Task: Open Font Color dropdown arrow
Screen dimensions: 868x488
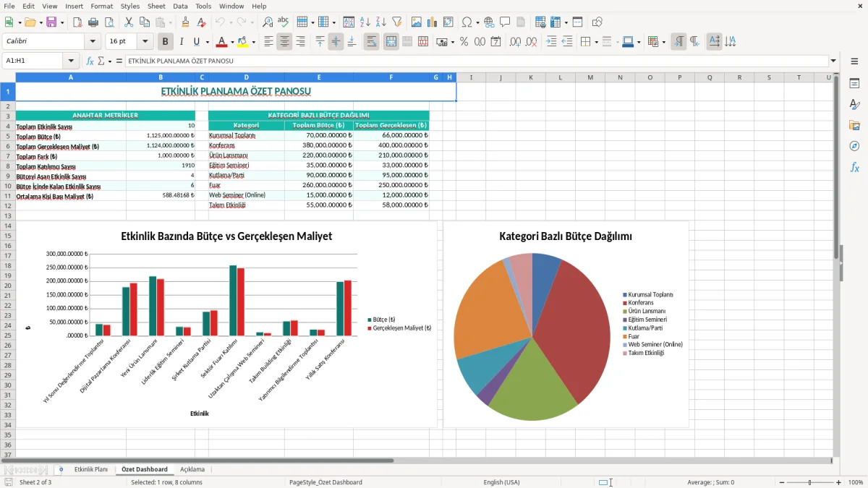Action: [x=232, y=42]
